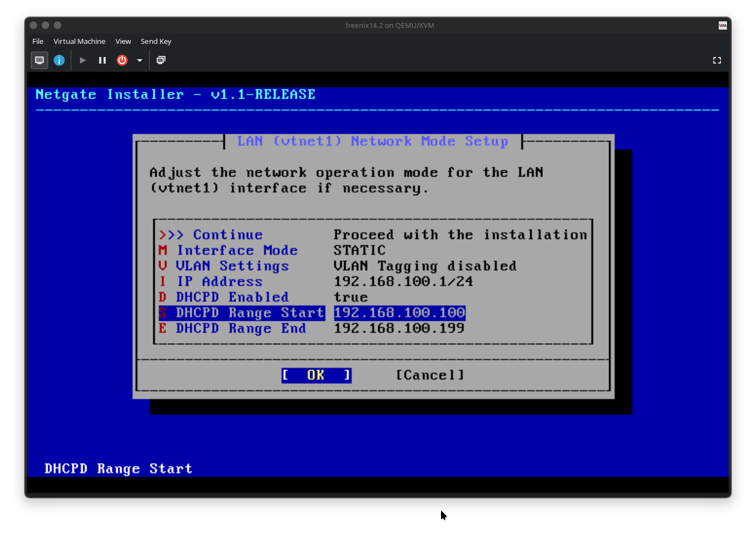Viewport: 756px width, 534px height.
Task: Open the File menu
Action: [38, 41]
